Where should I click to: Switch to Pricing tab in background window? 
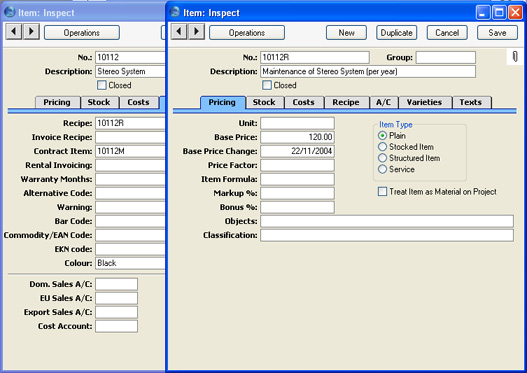coord(57,102)
